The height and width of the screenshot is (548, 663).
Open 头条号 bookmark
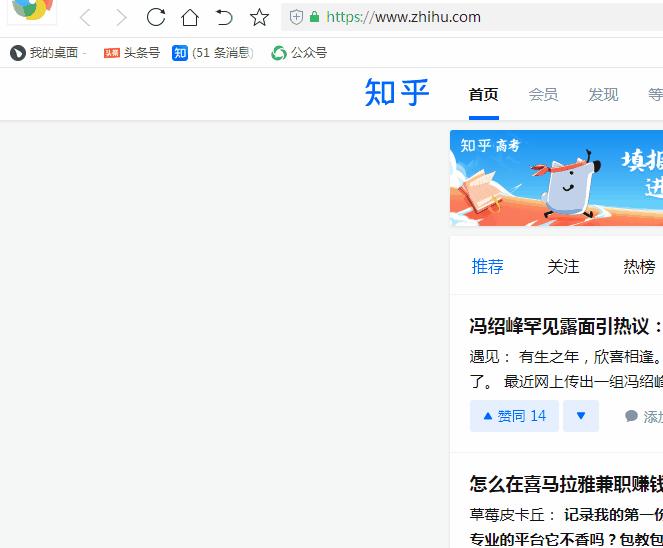(x=132, y=53)
